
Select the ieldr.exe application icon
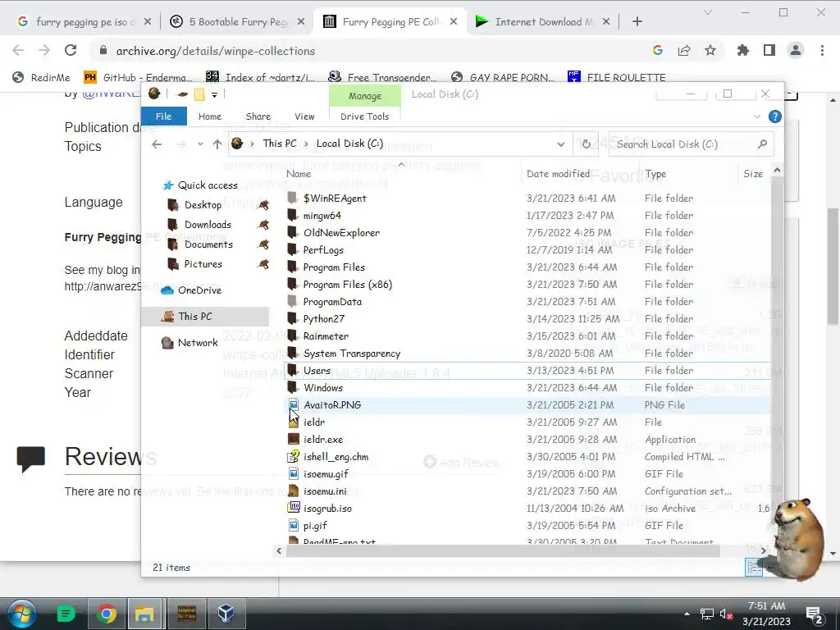point(294,440)
